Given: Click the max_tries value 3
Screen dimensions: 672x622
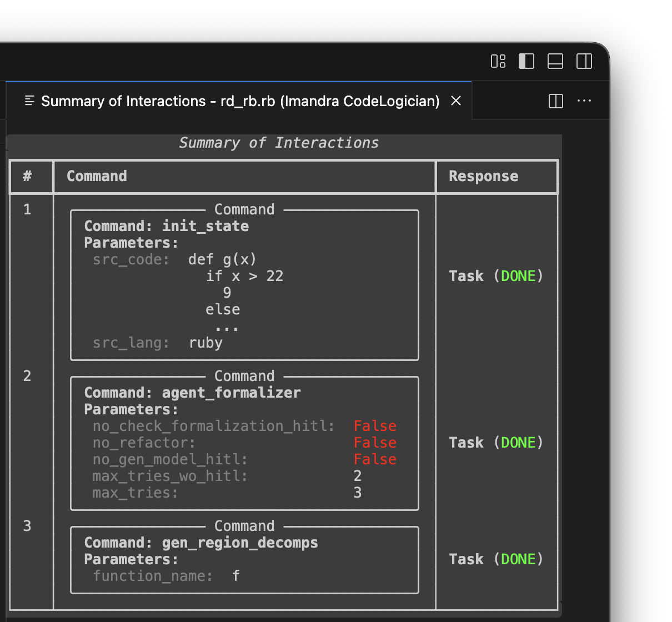Looking at the screenshot, I should [x=358, y=493].
